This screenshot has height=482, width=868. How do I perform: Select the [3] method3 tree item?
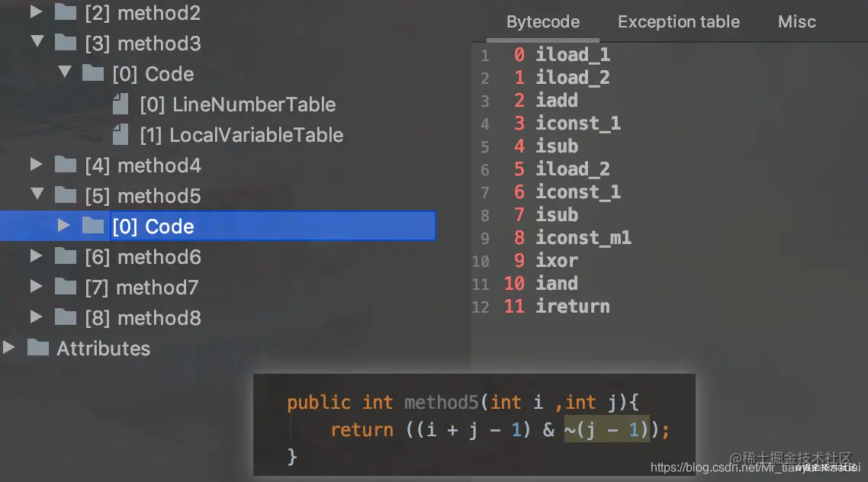[143, 43]
